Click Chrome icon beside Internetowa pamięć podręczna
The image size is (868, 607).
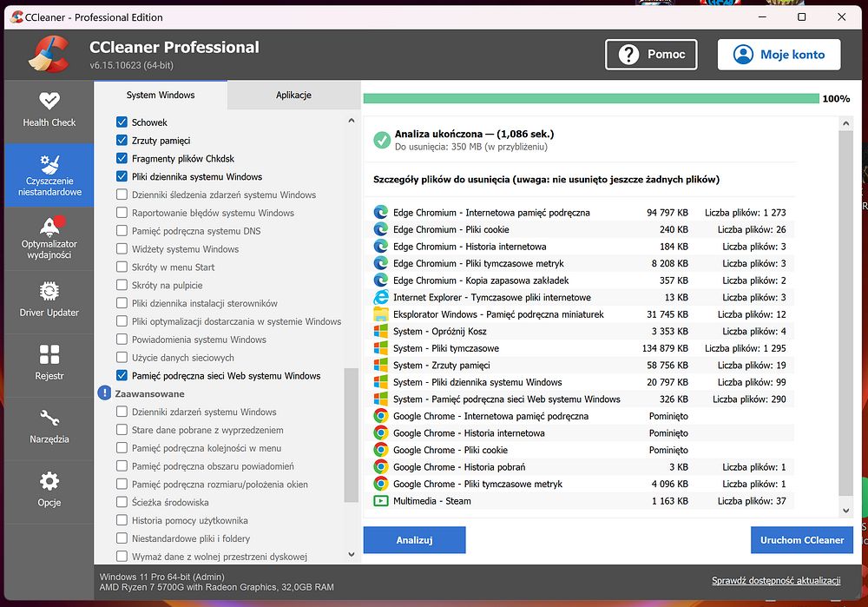pyautogui.click(x=381, y=416)
